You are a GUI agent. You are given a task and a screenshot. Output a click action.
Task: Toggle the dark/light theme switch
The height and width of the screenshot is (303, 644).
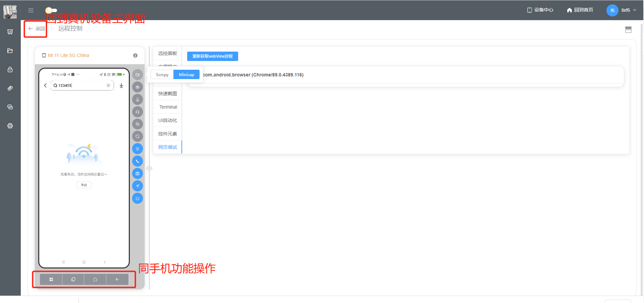[51, 10]
